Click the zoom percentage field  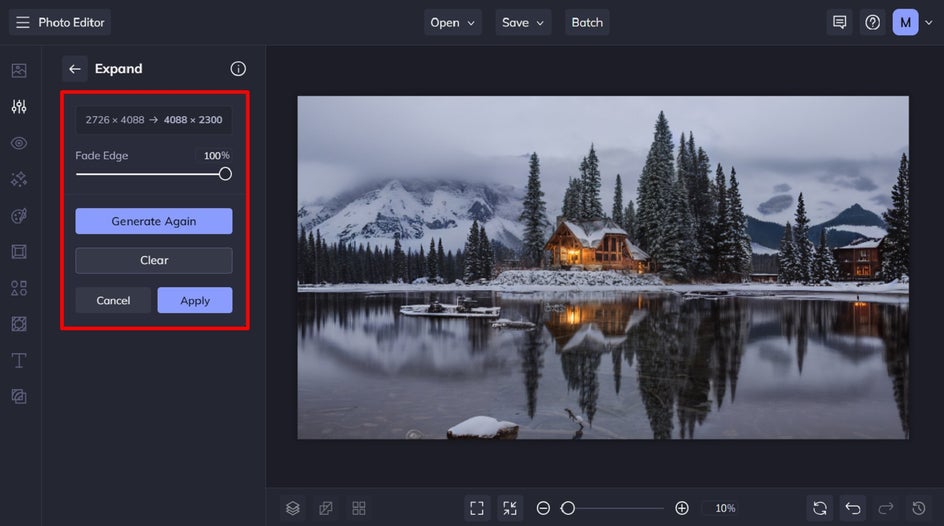tap(725, 509)
